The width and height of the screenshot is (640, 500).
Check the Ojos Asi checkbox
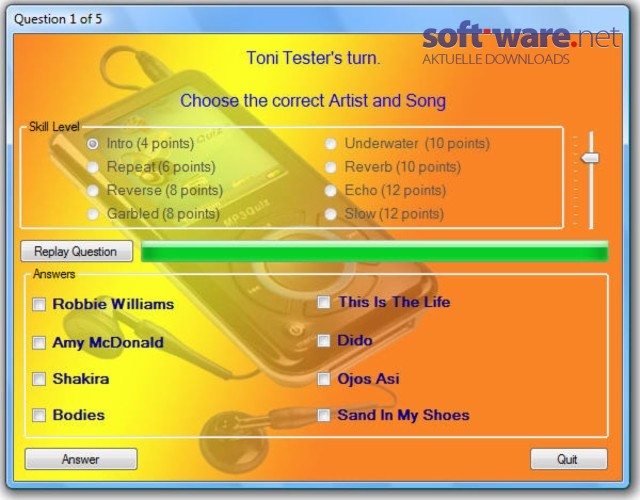pos(324,379)
